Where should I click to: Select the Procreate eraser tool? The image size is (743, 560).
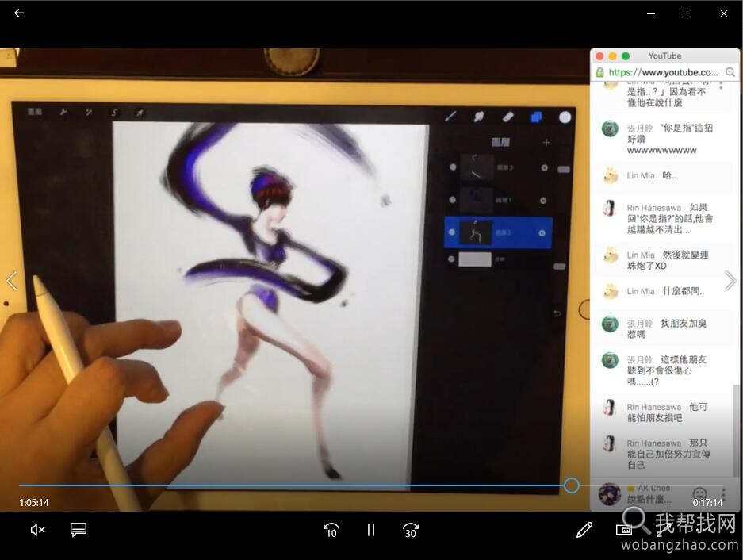(x=507, y=117)
